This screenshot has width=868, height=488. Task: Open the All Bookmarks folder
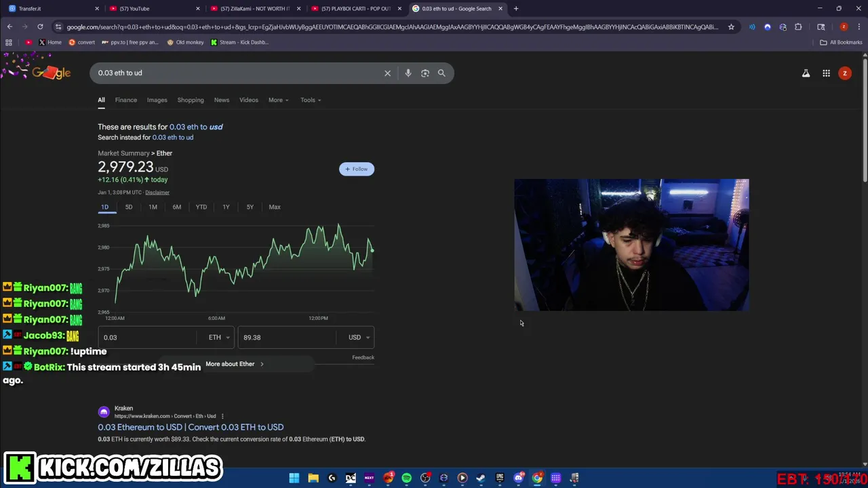click(841, 42)
